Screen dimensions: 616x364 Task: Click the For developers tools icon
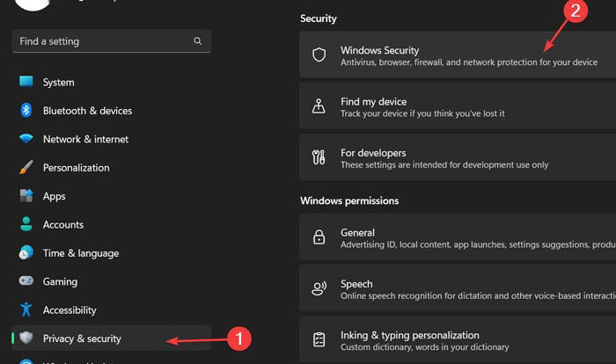coord(319,157)
